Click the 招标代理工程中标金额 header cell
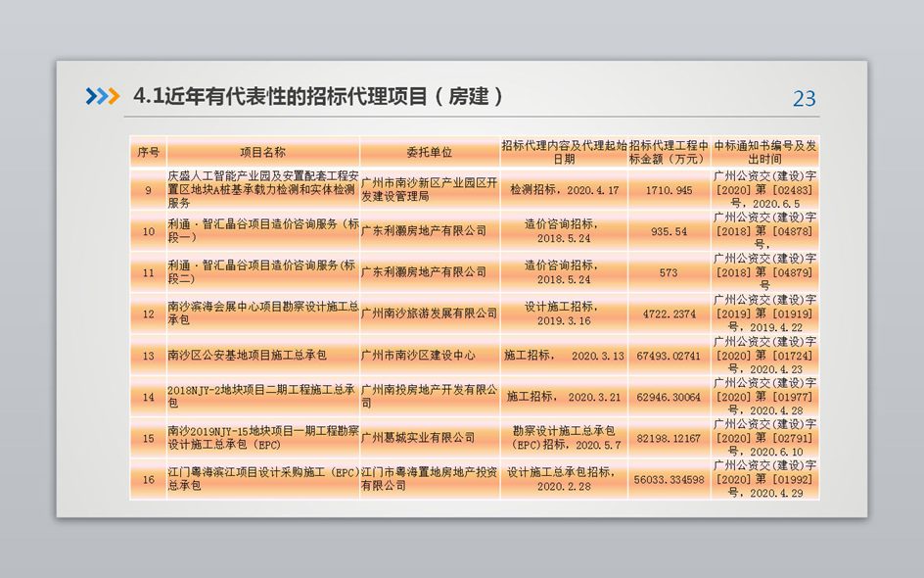The image size is (924, 578). point(669,152)
